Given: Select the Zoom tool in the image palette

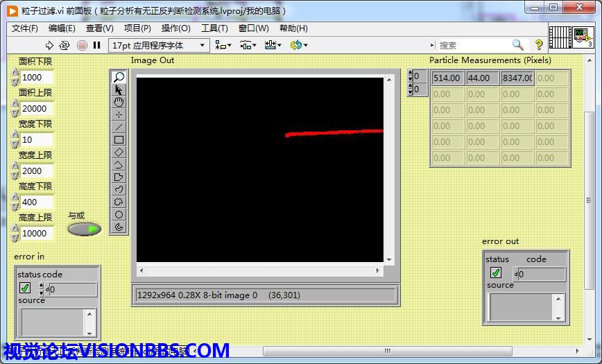Looking at the screenshot, I should point(119,77).
